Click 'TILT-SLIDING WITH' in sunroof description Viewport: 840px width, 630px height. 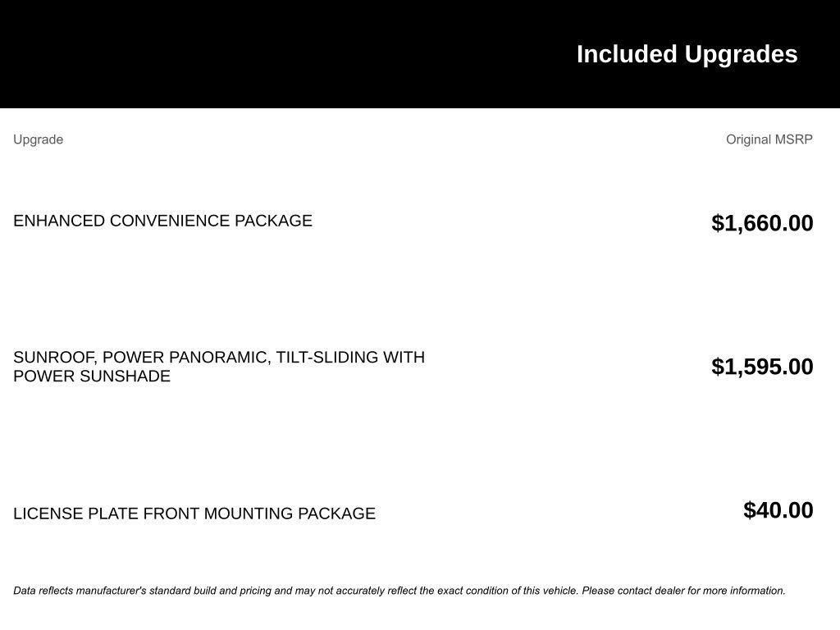coord(350,358)
